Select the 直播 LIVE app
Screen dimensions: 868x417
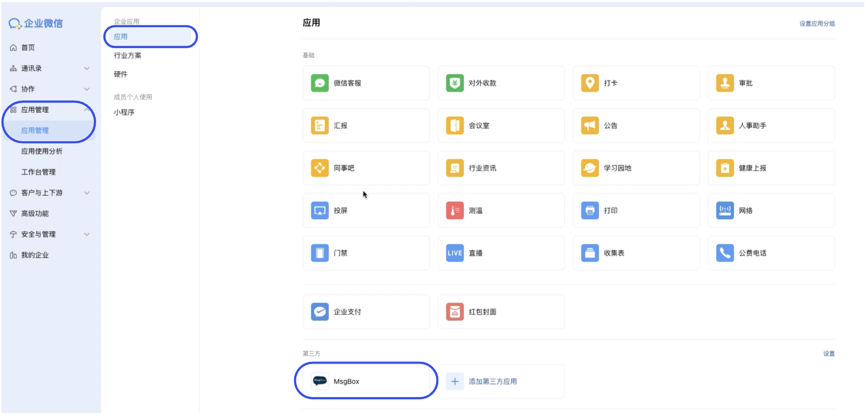501,253
